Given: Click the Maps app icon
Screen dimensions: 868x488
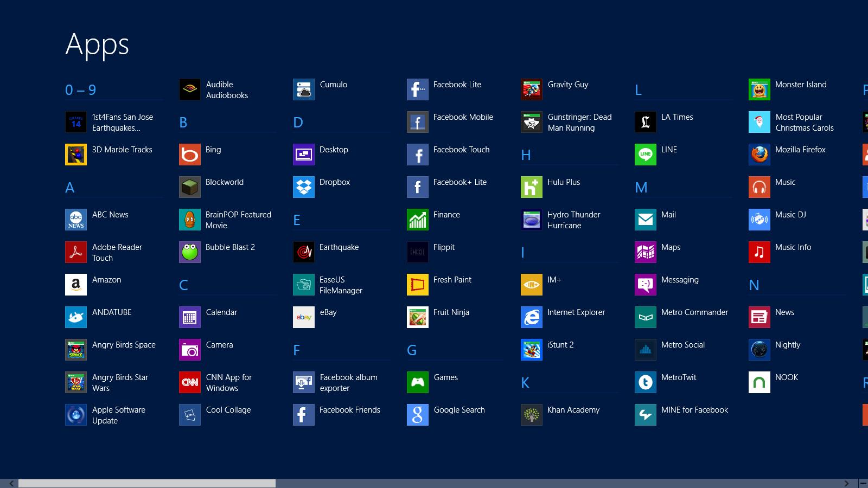Looking at the screenshot, I should [x=646, y=252].
